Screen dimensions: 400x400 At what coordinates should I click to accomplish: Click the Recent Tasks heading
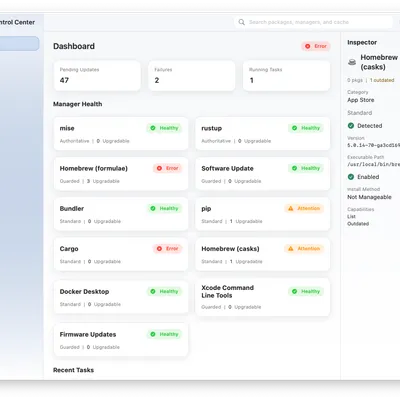click(73, 370)
